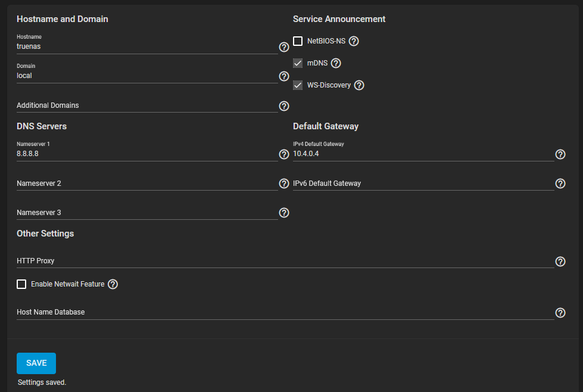Disable the WS-Discovery checkbox
The image size is (583, 392).
coord(298,85)
